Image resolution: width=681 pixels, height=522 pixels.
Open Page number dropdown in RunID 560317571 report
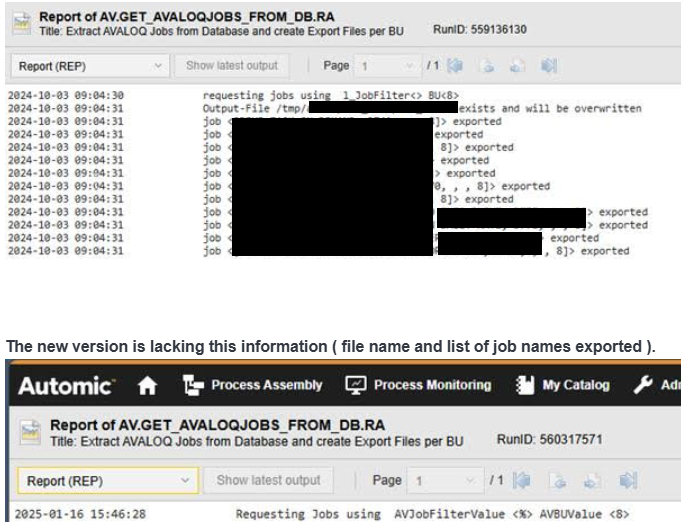tap(445, 480)
